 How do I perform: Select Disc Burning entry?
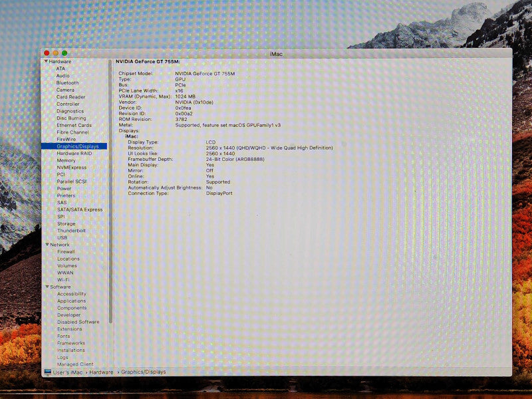(71, 118)
